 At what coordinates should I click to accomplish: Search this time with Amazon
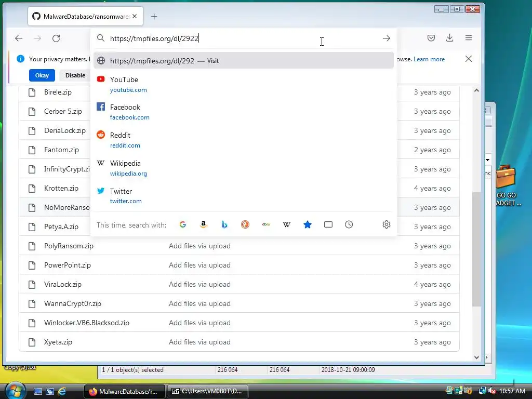pos(204,224)
